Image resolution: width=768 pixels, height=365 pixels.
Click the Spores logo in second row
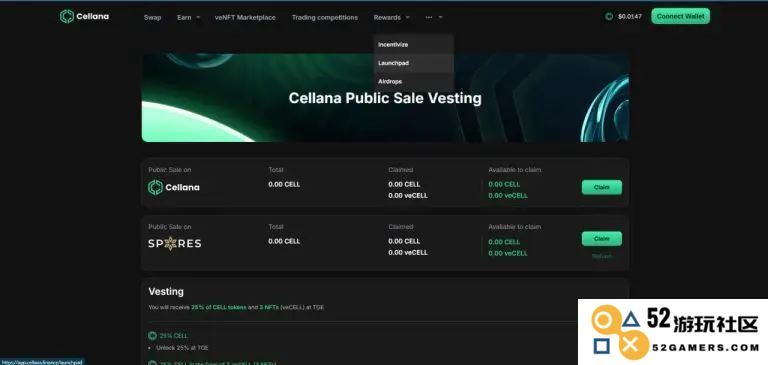point(174,243)
